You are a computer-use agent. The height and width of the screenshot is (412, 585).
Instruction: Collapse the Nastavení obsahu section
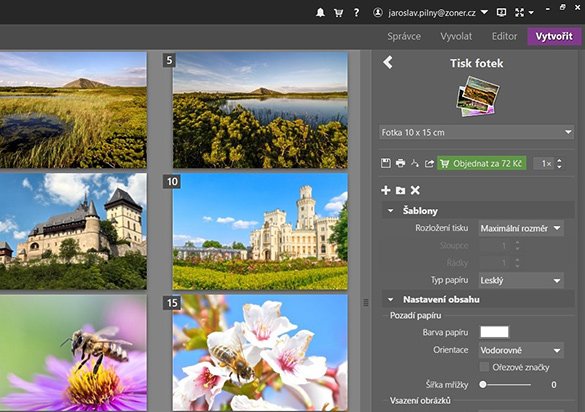tap(390, 300)
